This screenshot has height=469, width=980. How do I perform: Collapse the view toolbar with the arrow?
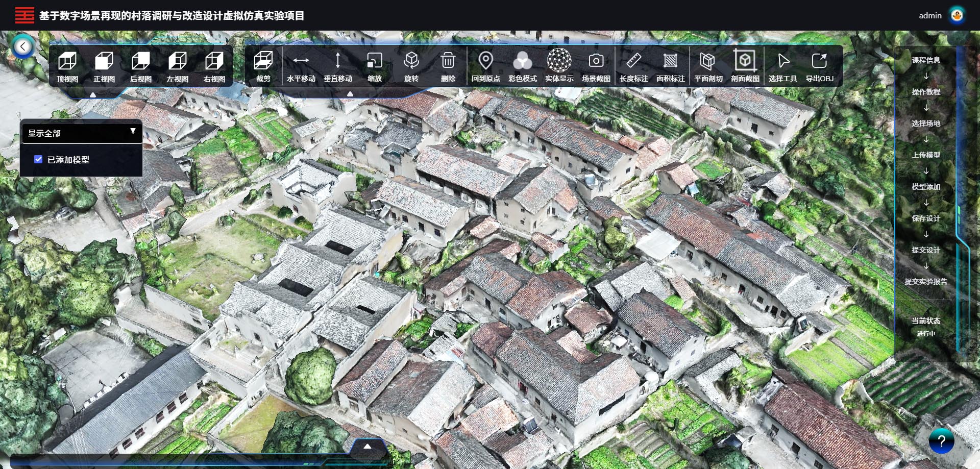point(93,94)
